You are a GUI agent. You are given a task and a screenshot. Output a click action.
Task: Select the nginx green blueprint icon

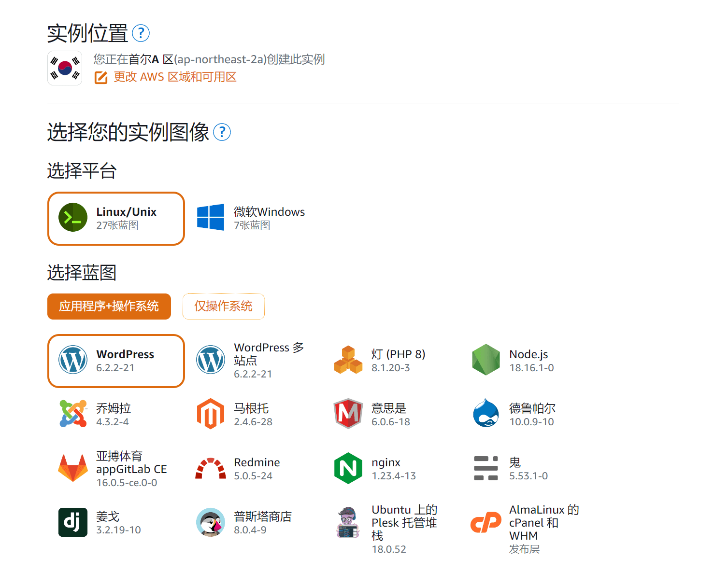pos(348,468)
